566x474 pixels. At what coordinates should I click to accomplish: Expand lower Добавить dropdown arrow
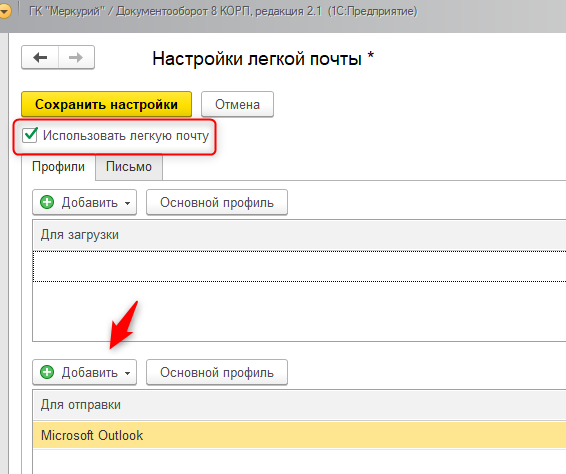(127, 373)
